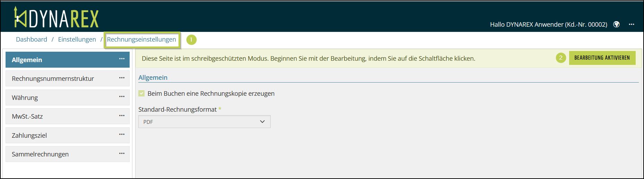
Task: Go to Einstellungen breadcrumb link
Action: 77,40
